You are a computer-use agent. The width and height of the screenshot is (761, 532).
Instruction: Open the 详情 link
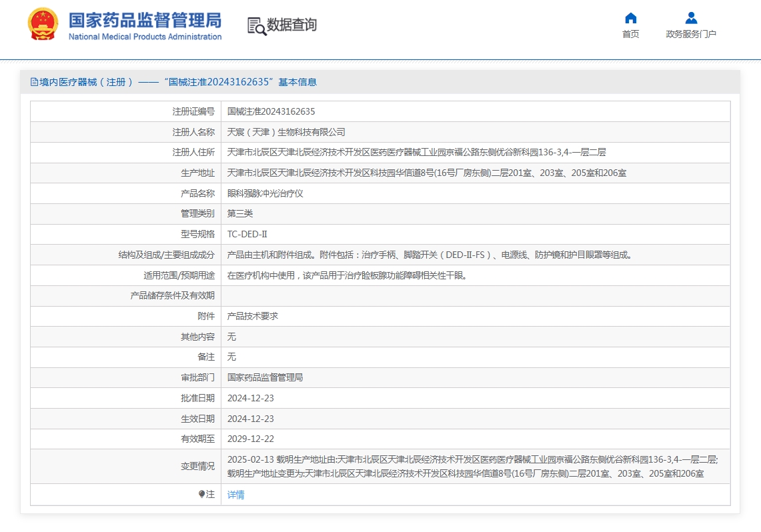click(x=236, y=495)
